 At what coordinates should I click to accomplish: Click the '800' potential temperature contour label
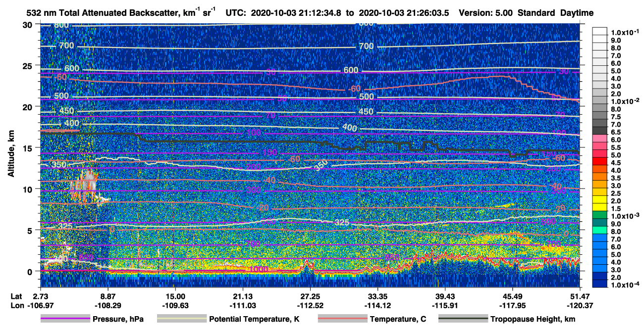(x=62, y=25)
